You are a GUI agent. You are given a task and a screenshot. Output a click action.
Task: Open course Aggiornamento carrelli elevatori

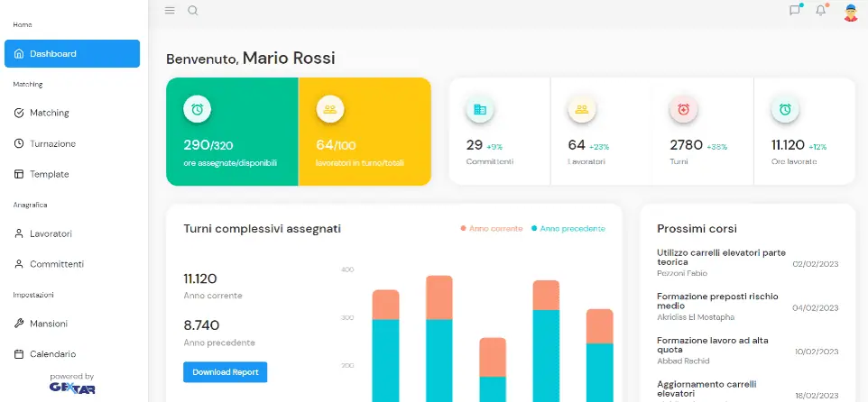coord(706,388)
